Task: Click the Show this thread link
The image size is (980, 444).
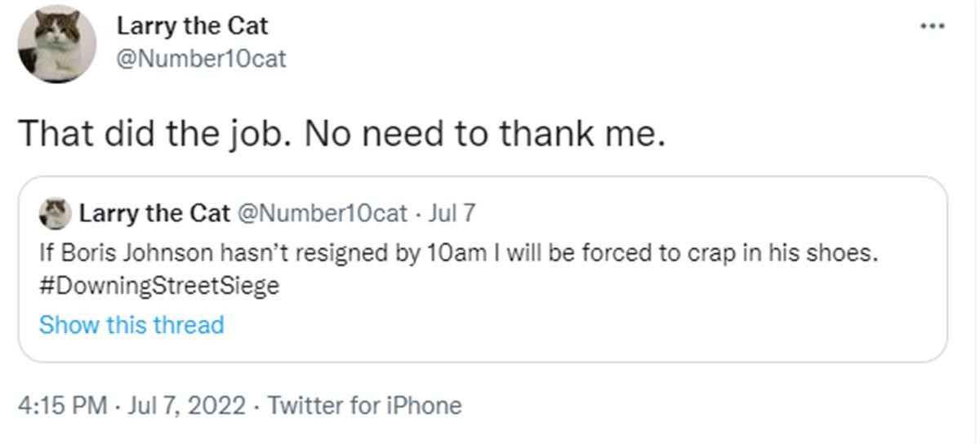Action: tap(131, 325)
